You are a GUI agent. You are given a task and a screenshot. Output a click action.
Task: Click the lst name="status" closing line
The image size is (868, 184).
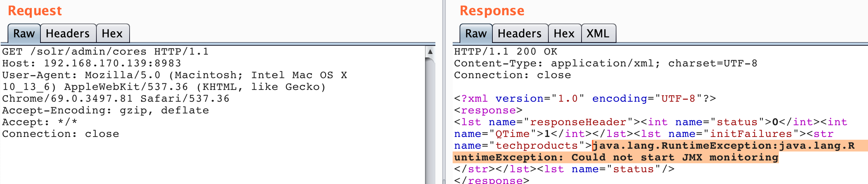(564, 169)
